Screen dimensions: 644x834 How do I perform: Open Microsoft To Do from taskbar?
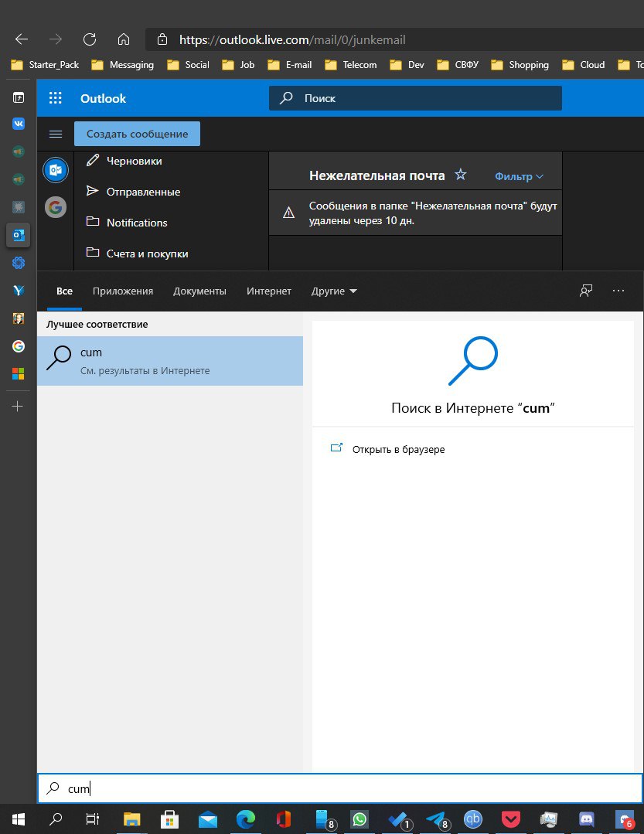point(399,819)
